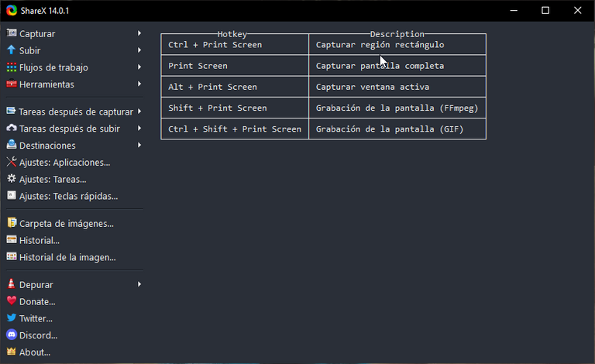Click the Twitter bird icon

[12, 318]
